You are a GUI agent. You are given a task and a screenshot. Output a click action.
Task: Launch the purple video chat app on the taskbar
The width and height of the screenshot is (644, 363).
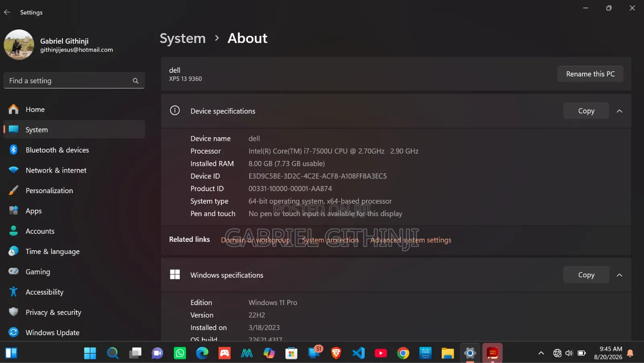coord(157,353)
